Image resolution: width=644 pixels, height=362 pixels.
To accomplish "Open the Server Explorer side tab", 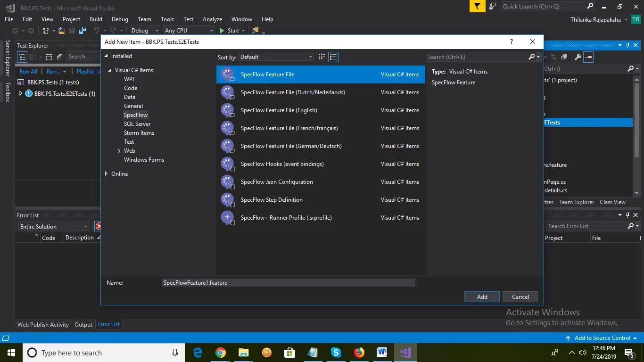I will tap(8, 58).
